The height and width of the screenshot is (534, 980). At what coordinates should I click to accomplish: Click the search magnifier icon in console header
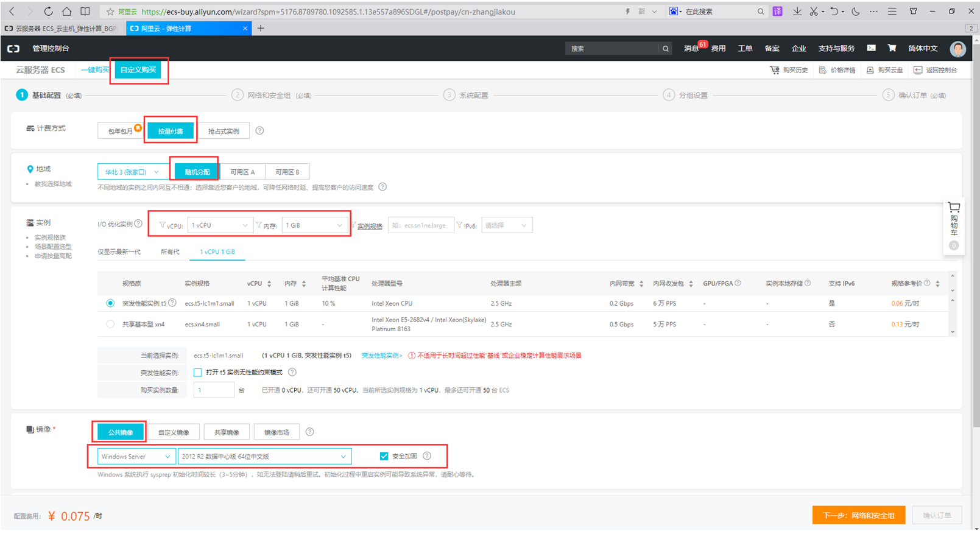666,49
